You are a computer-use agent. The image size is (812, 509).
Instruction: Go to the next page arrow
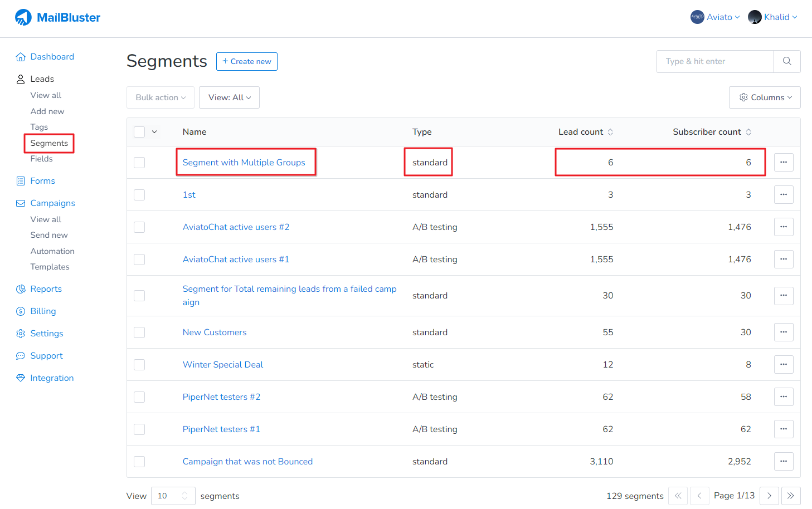coord(769,496)
